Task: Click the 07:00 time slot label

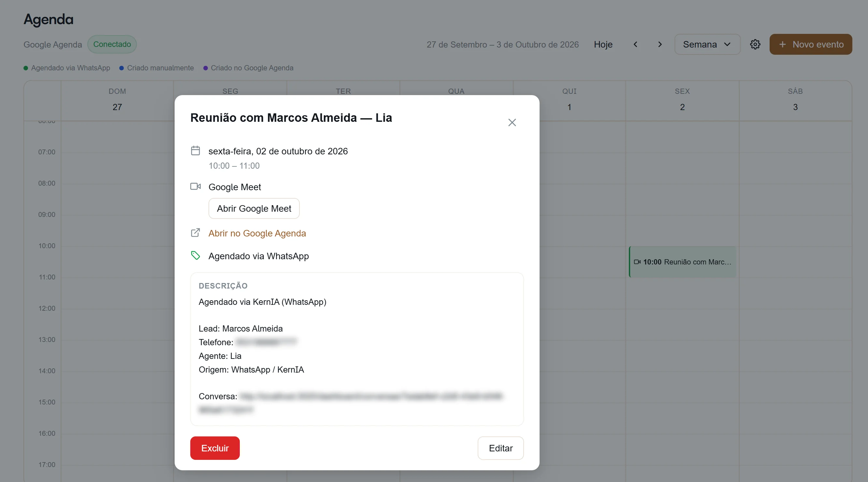Action: click(47, 152)
